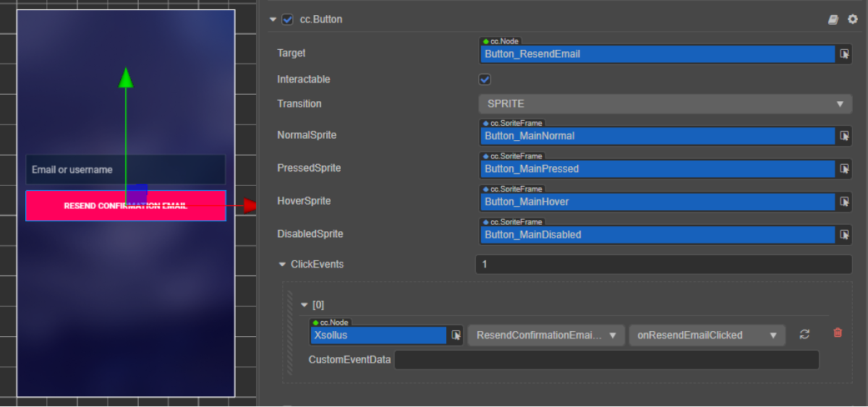Click the CustomEventData input field
The image size is (868, 407).
[606, 360]
